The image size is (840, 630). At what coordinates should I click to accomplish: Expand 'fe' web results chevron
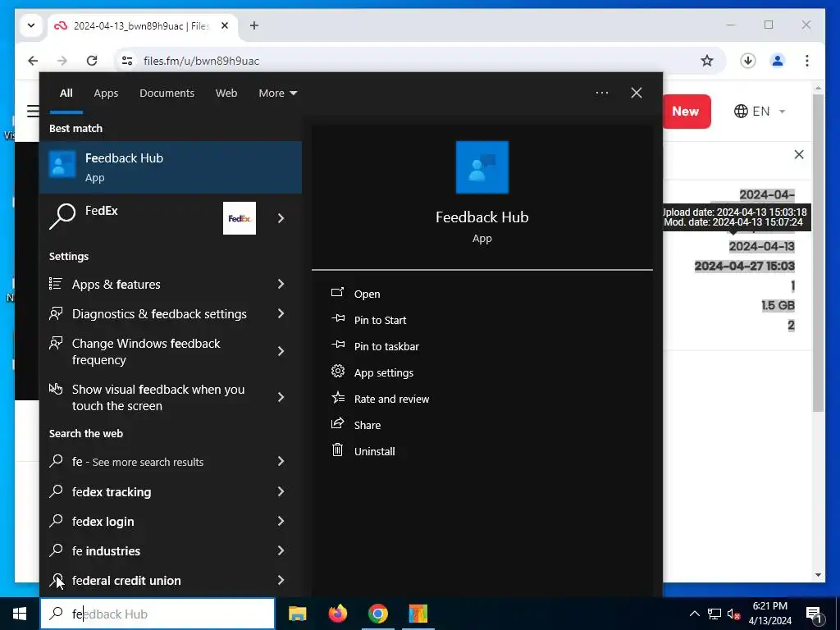tap(281, 461)
